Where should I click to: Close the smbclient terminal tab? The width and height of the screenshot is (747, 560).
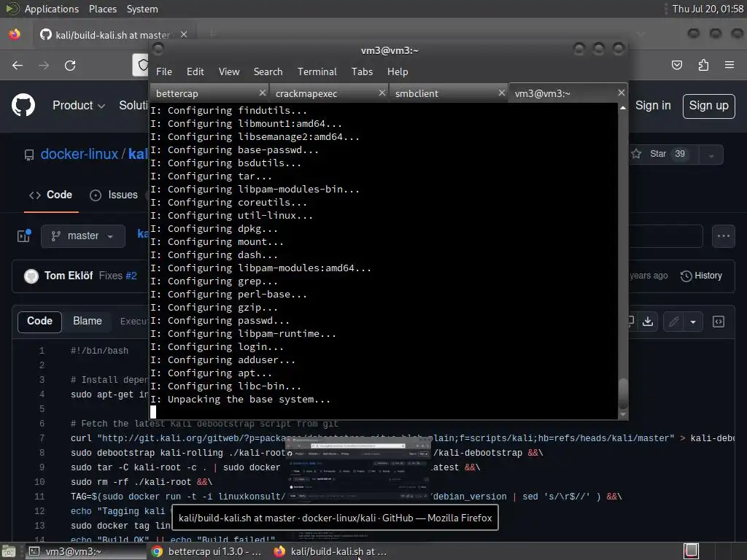502,93
